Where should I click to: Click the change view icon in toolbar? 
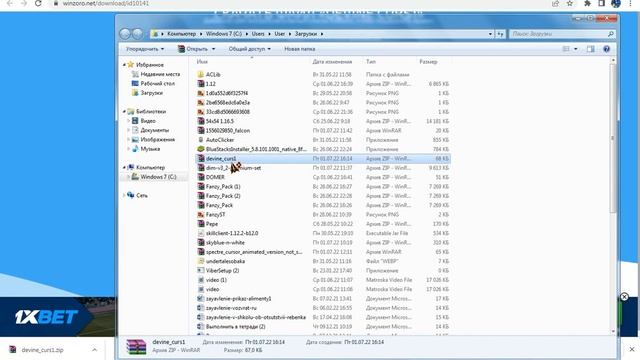tap(566, 49)
